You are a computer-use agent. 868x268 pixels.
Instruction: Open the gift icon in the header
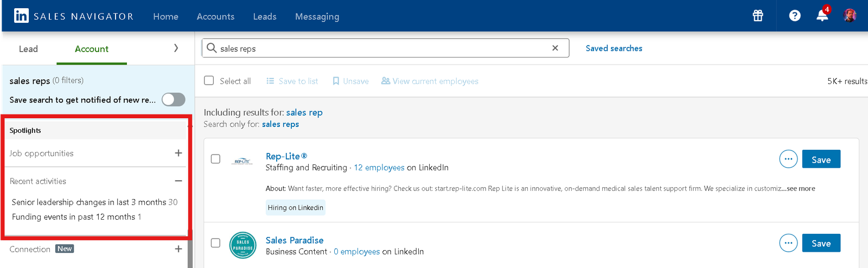(x=758, y=16)
